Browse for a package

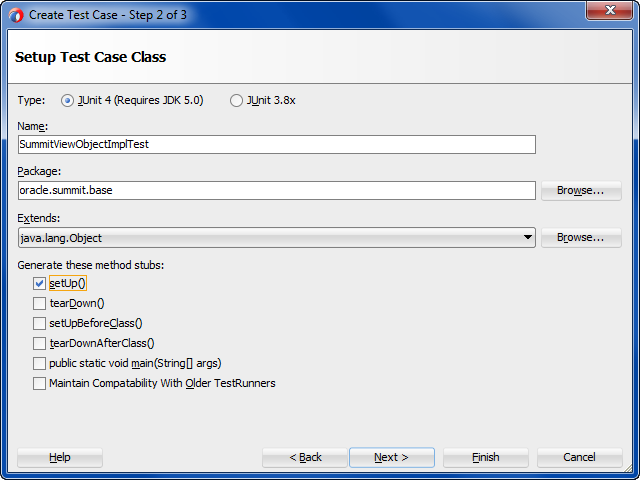[581, 191]
